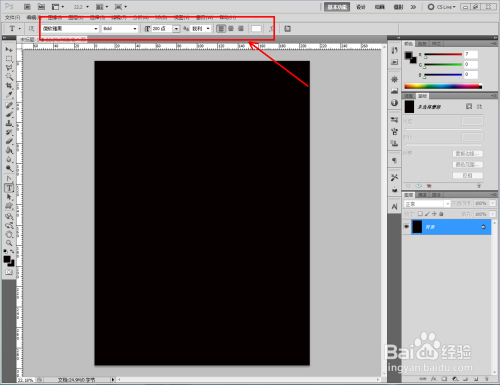500x385 pixels.
Task: Select the Paint Bucket tool
Action: click(x=9, y=150)
